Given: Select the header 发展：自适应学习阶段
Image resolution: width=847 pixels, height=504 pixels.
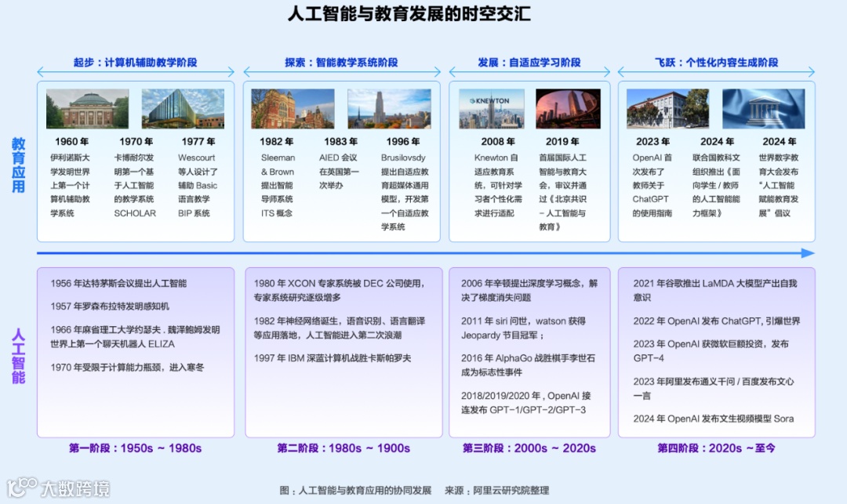Looking at the screenshot, I should pos(529,62).
